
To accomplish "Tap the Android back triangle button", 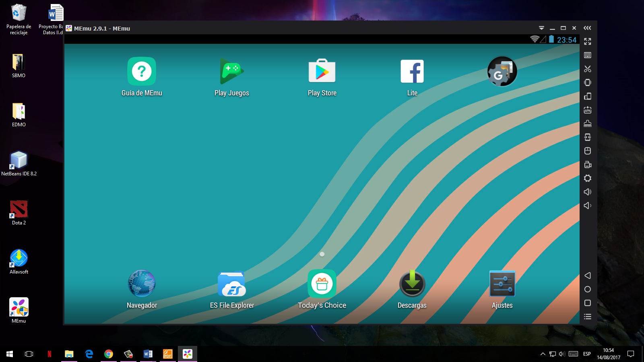I will click(x=588, y=276).
